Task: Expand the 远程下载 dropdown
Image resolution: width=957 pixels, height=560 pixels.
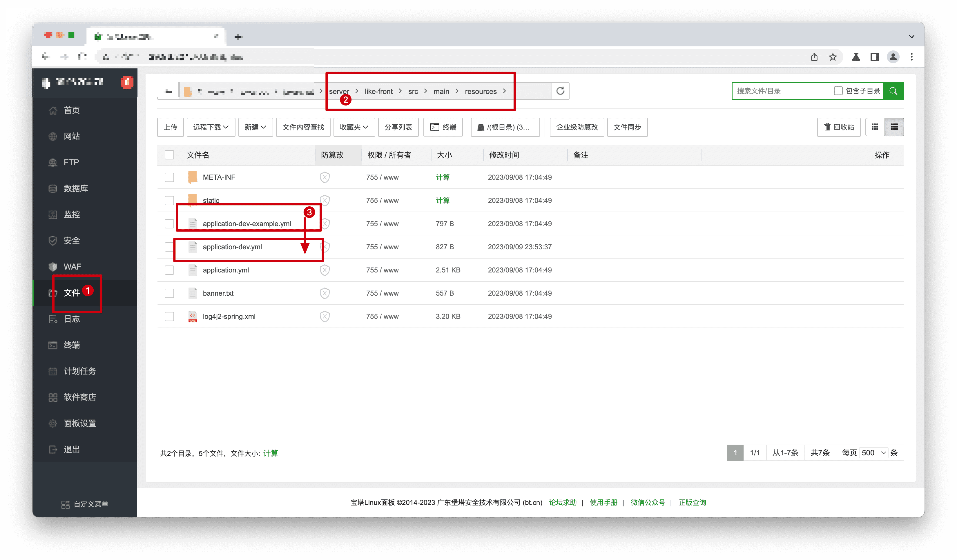Action: click(x=210, y=127)
